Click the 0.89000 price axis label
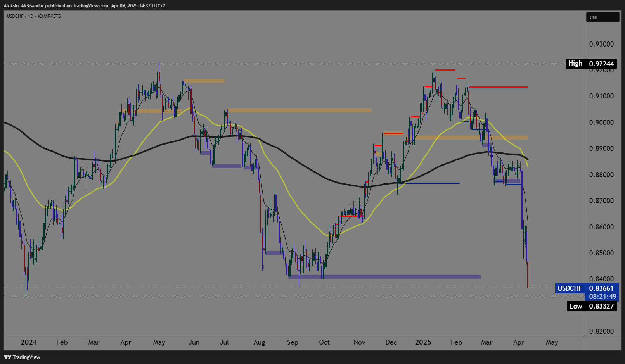The height and width of the screenshot is (364, 625). [x=601, y=148]
